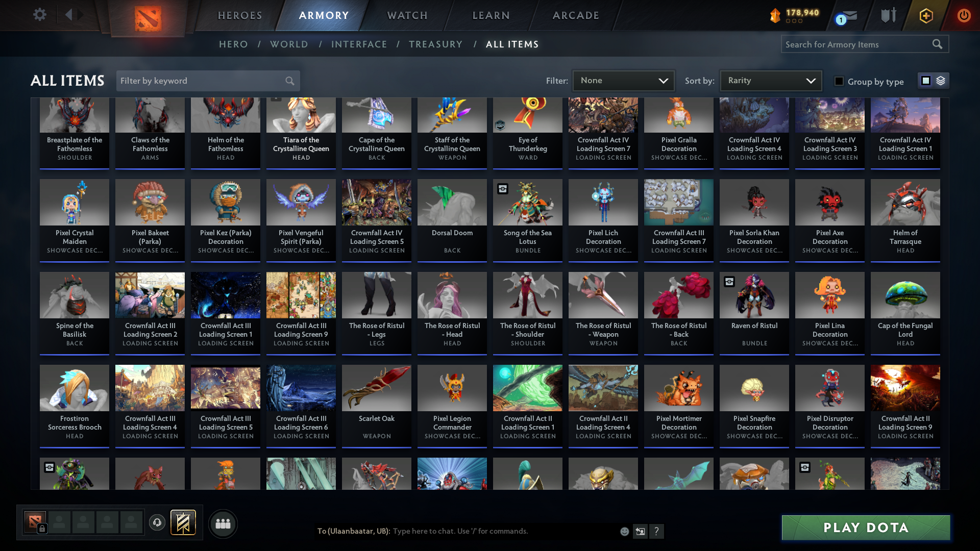Switch to the WATCH tab
980x551 pixels.
point(407,15)
